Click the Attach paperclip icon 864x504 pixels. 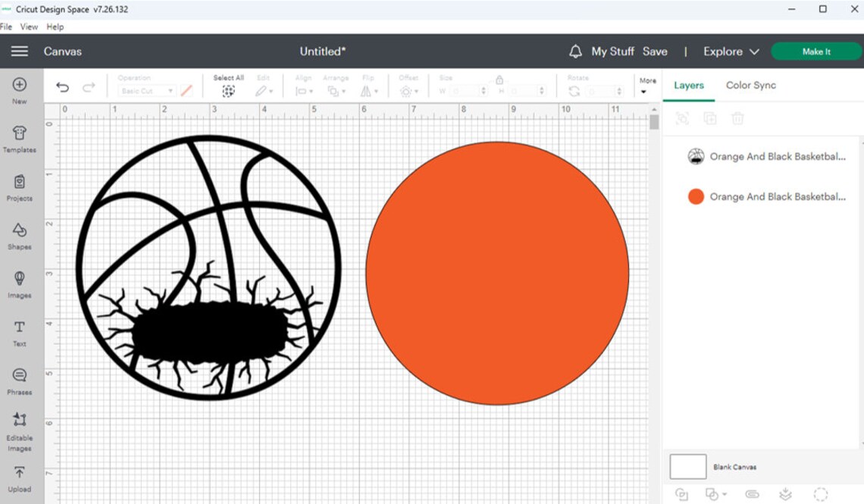(752, 494)
